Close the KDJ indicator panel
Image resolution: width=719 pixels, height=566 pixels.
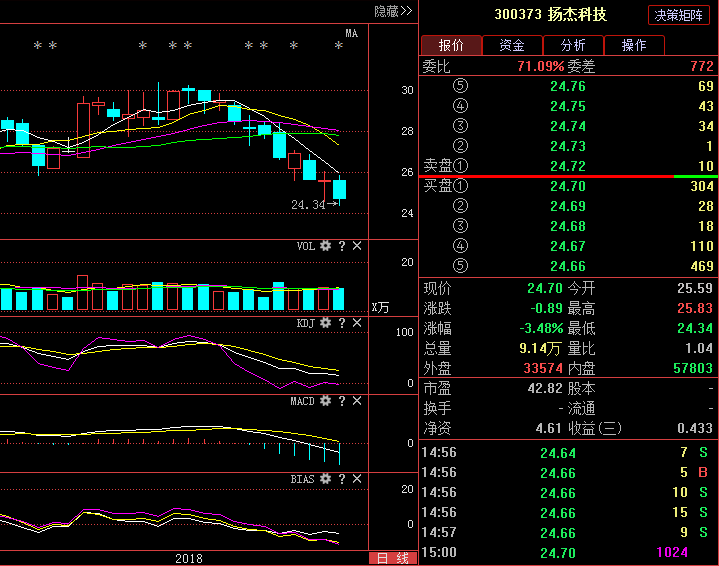coord(357,323)
